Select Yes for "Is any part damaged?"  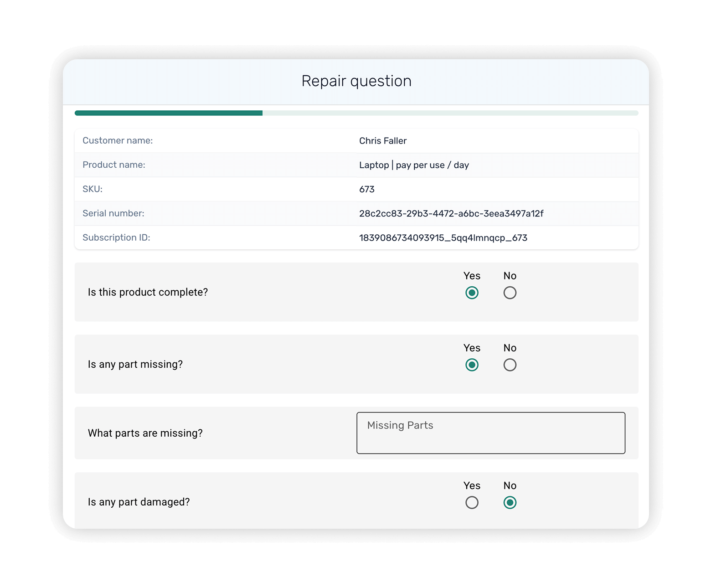472,502
